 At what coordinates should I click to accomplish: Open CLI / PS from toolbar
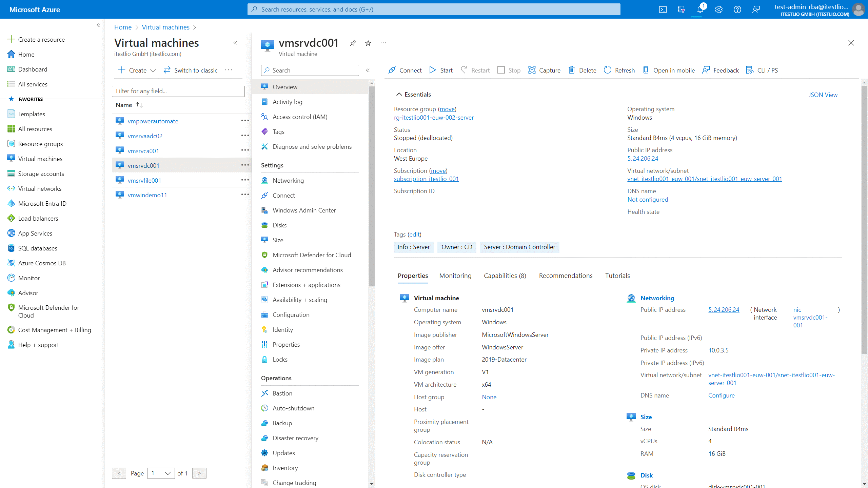762,70
